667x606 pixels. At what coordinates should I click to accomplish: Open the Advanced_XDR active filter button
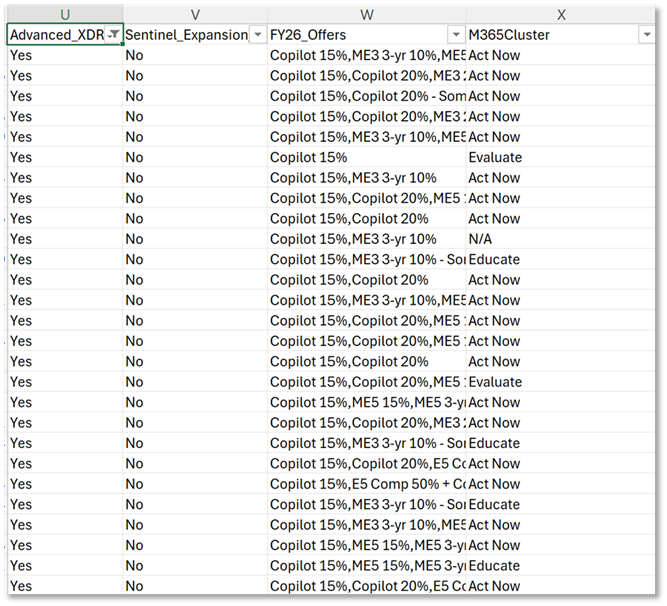pyautogui.click(x=114, y=35)
